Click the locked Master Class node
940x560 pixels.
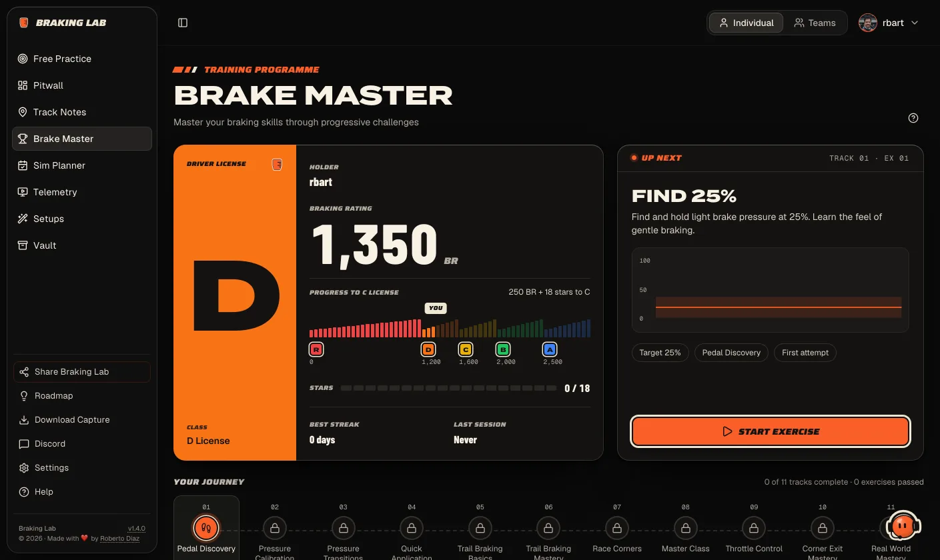point(686,529)
